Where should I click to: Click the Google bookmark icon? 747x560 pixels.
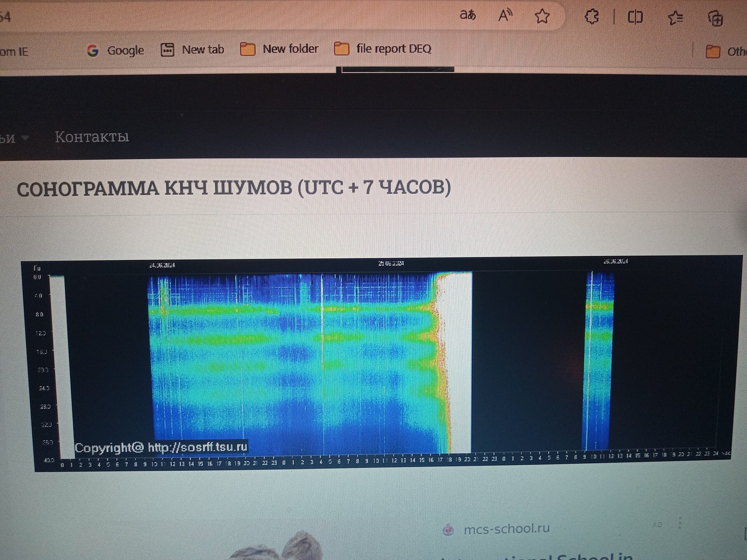pos(93,51)
